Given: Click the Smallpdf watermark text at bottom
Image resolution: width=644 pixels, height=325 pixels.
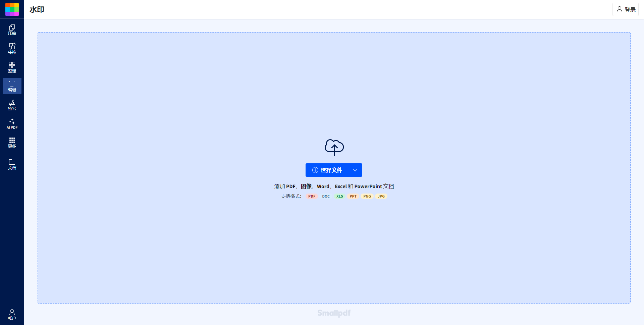Looking at the screenshot, I should (334, 313).
